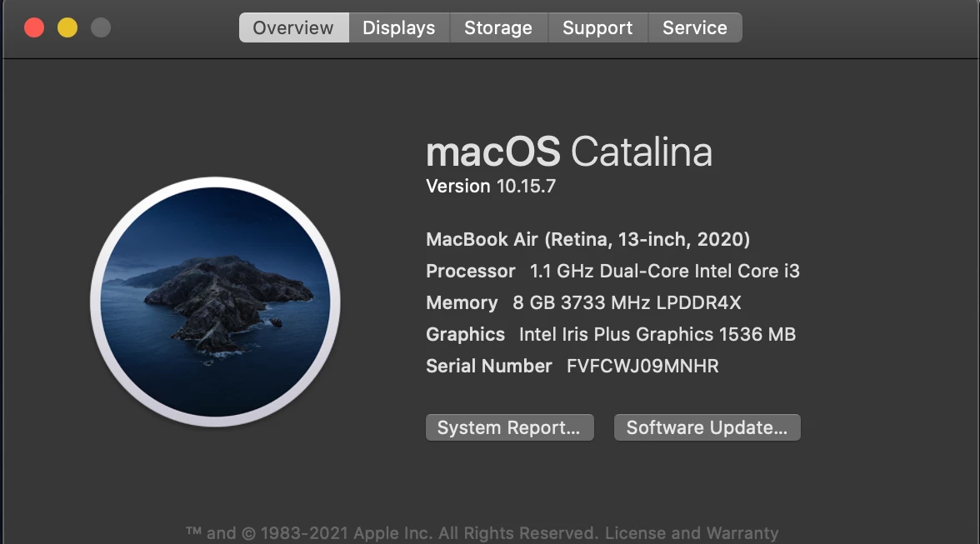This screenshot has height=544, width=980.
Task: Click the macOS Catalina island icon
Action: pos(216,302)
